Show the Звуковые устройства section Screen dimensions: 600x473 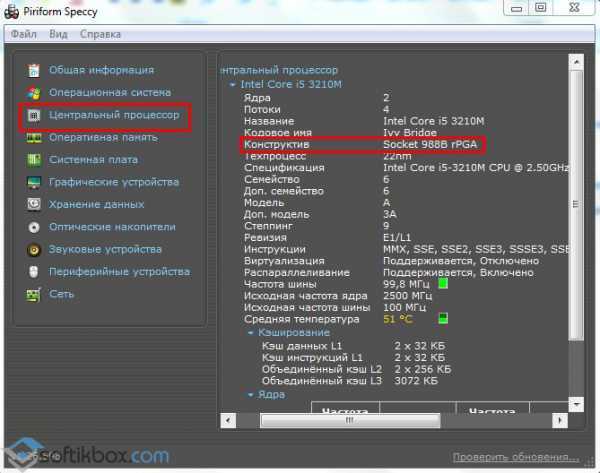(105, 250)
